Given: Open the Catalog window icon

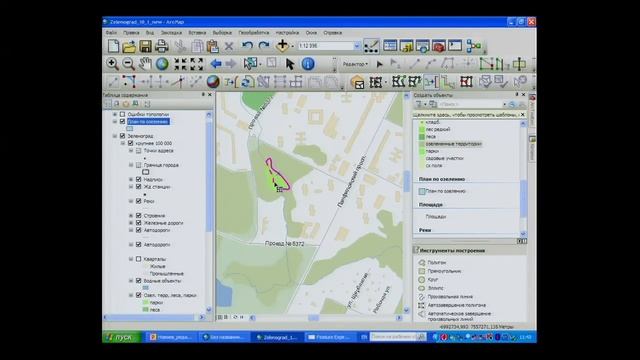Looking at the screenshot, I should [407, 46].
